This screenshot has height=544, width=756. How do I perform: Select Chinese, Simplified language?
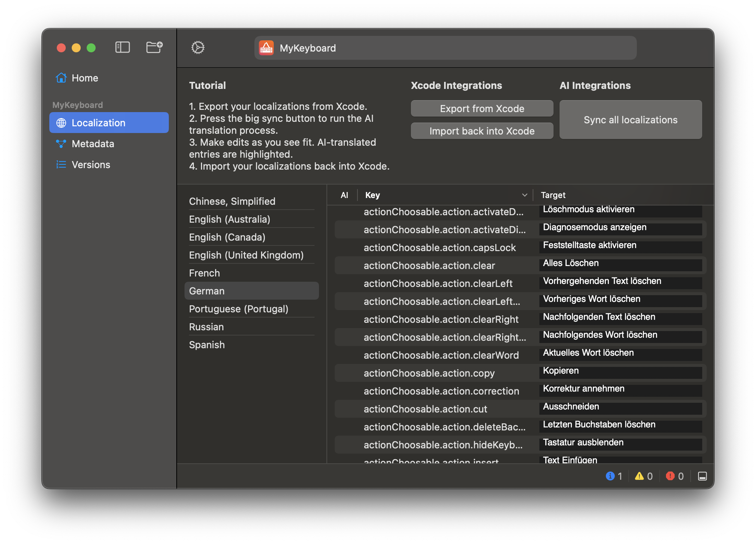coord(232,201)
